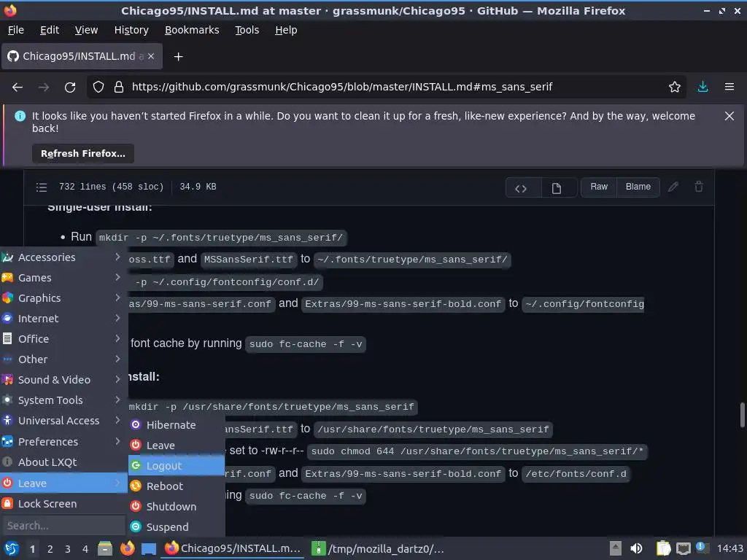Viewport: 747px width, 560px height.
Task: Switch to virtual desktop 3
Action: (x=68, y=549)
